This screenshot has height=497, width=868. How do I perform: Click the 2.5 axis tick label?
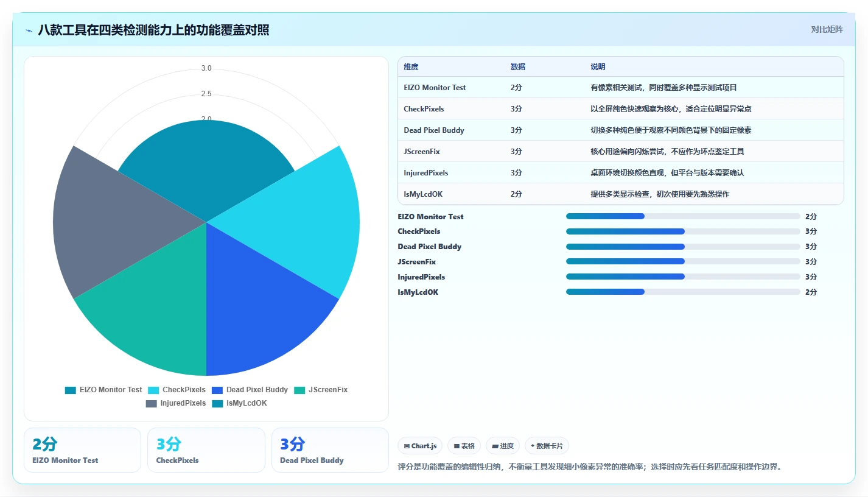206,94
